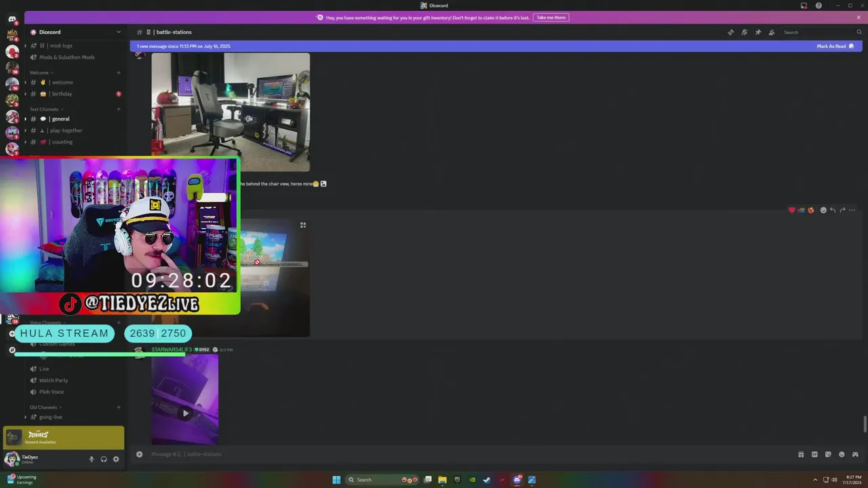This screenshot has height=488, width=868.
Task: Open Steam from the taskbar
Action: coord(487,480)
